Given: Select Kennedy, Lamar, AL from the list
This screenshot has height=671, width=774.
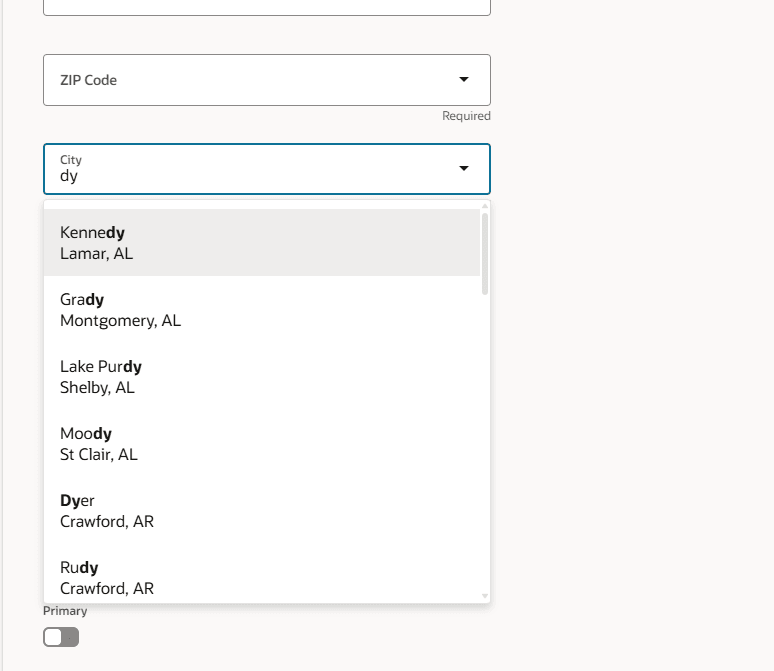Looking at the screenshot, I should [x=261, y=243].
